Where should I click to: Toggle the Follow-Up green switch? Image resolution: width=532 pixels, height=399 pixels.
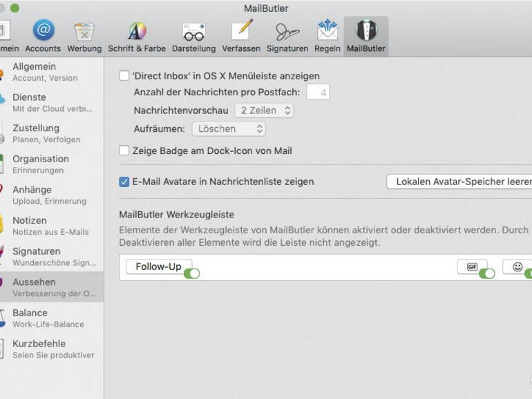191,273
